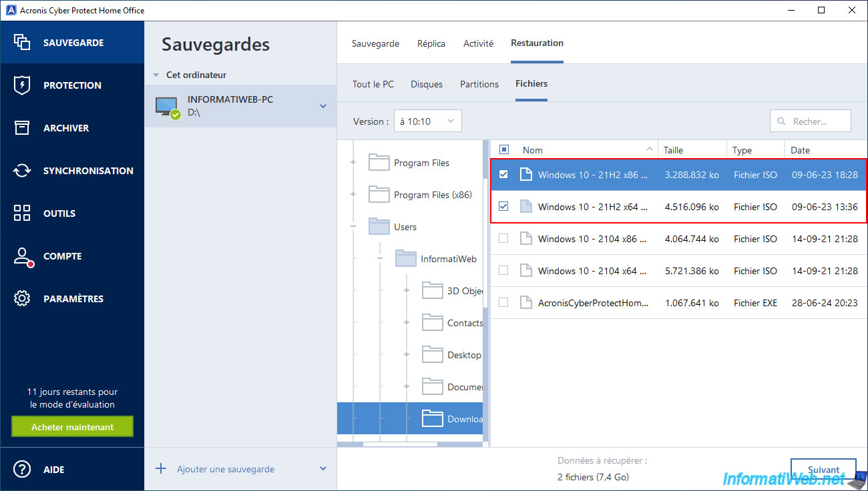This screenshot has height=491, width=868.
Task: Open the Restauration tab
Action: 537,43
